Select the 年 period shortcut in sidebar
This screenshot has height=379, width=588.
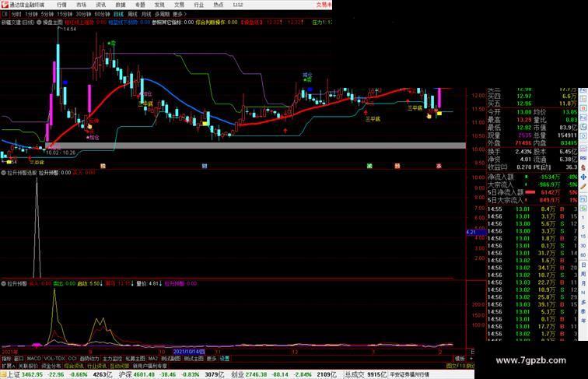coord(583,321)
